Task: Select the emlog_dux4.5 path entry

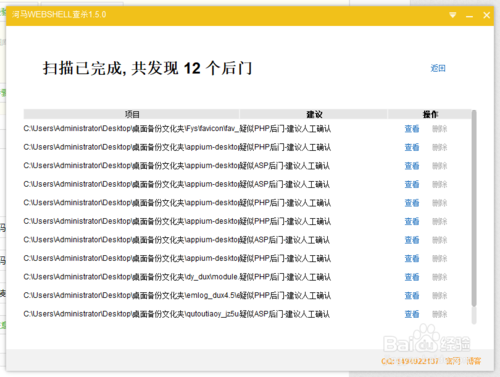Action: pos(131,295)
